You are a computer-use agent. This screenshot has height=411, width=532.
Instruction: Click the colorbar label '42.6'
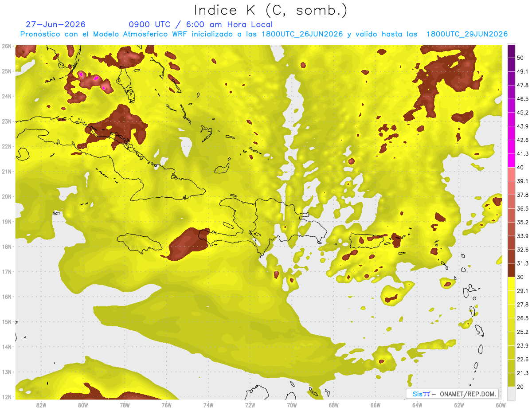click(523, 140)
